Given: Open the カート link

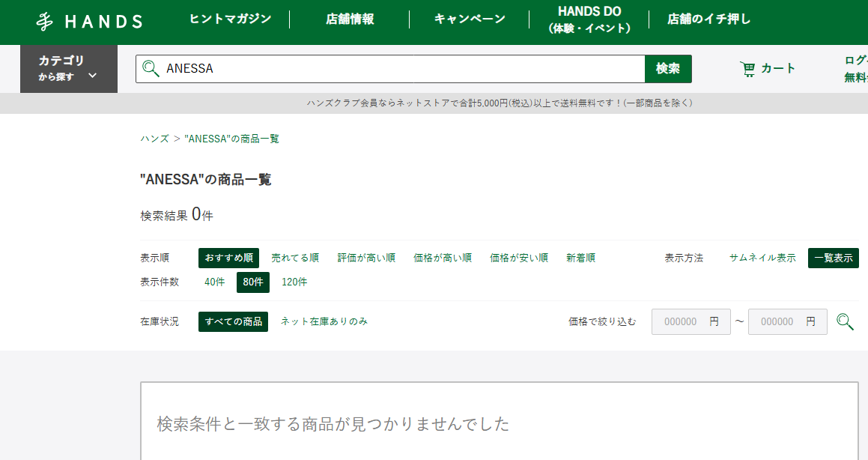Looking at the screenshot, I should pyautogui.click(x=767, y=69).
